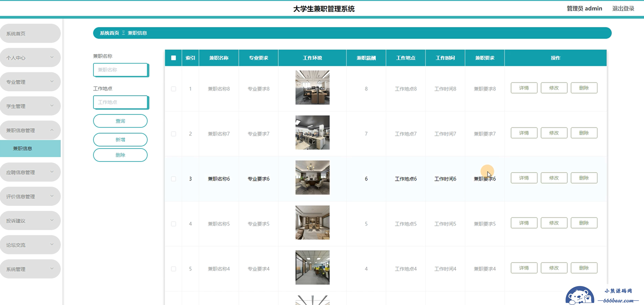Click 删除 for row 兼职名称8
Screen dimensions: 644x305
[584, 88]
